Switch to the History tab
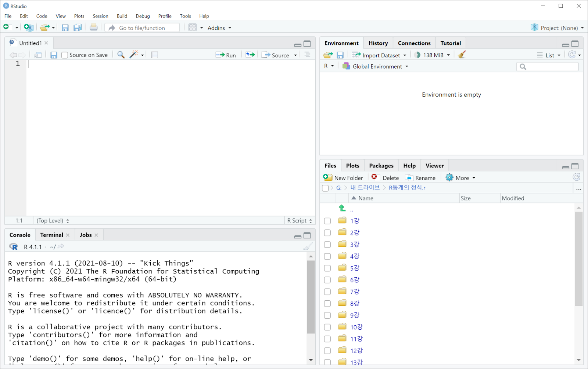Image resolution: width=588 pixels, height=369 pixels. click(378, 43)
